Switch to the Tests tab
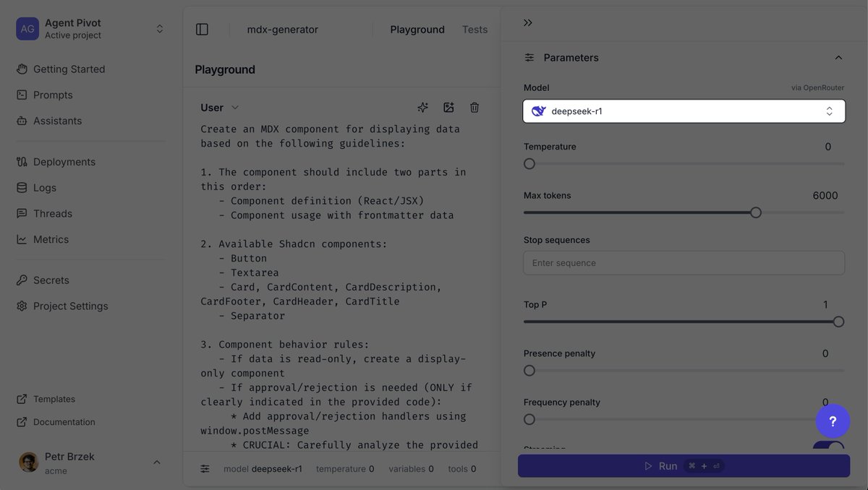The height and width of the screenshot is (490, 868). [x=475, y=30]
